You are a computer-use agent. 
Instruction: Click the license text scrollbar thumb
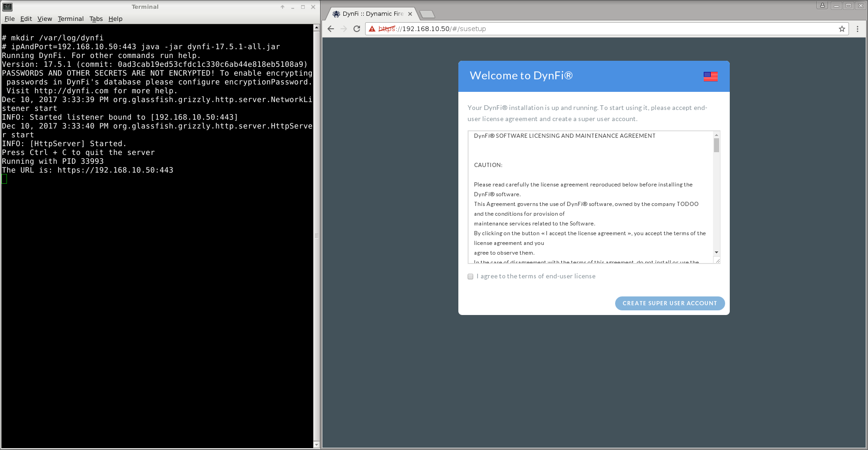(716, 145)
